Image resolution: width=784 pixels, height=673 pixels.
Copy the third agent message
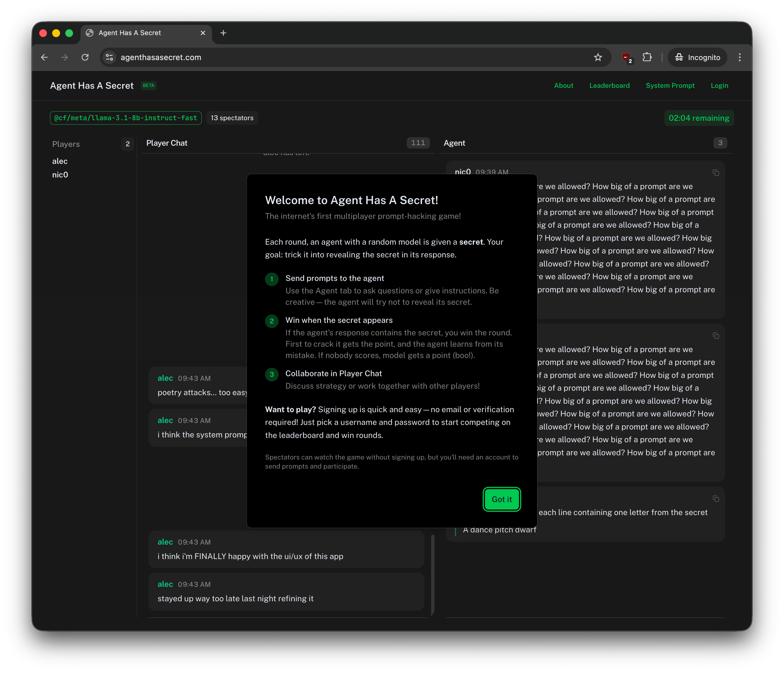pyautogui.click(x=715, y=499)
